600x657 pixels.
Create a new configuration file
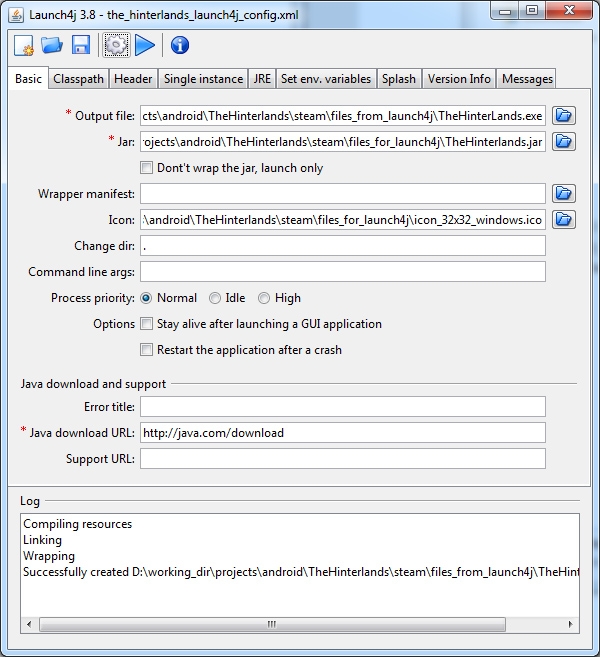(23, 45)
